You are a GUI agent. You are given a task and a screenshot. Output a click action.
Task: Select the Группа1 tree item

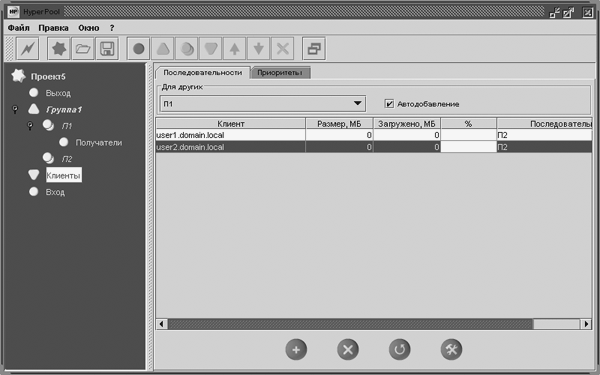point(64,109)
